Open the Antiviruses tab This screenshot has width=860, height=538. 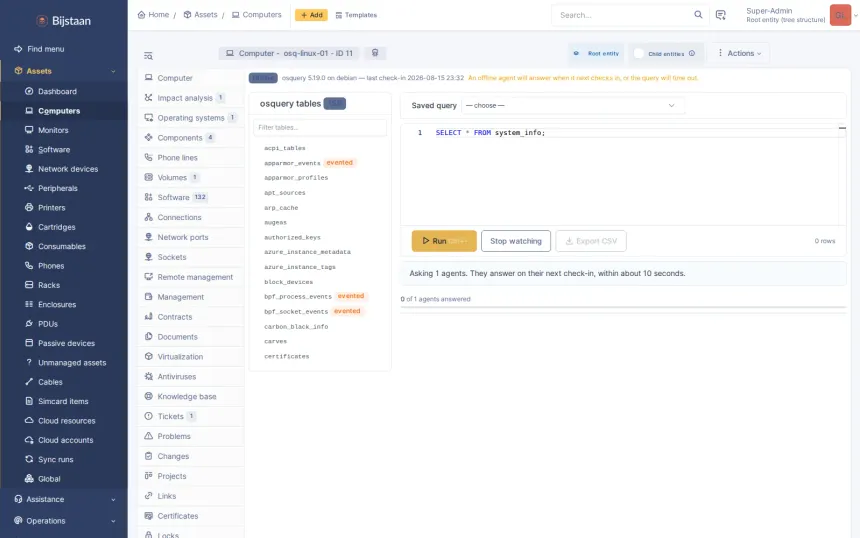point(191,376)
